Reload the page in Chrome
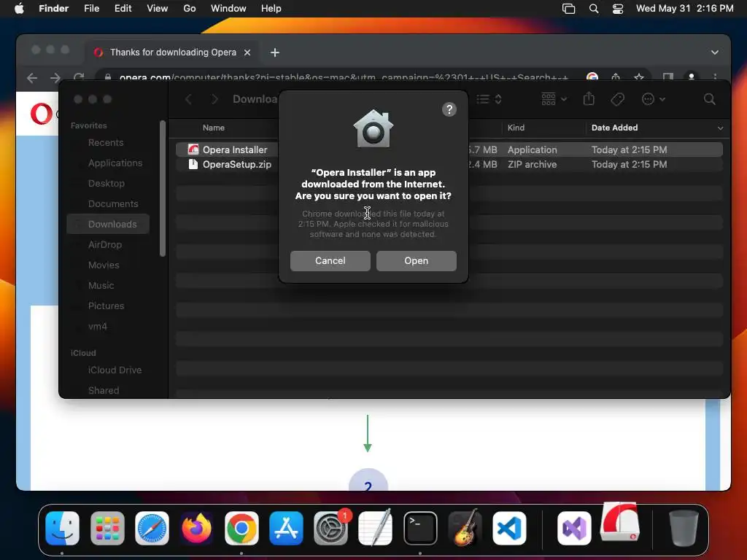The width and height of the screenshot is (747, 560). point(79,77)
